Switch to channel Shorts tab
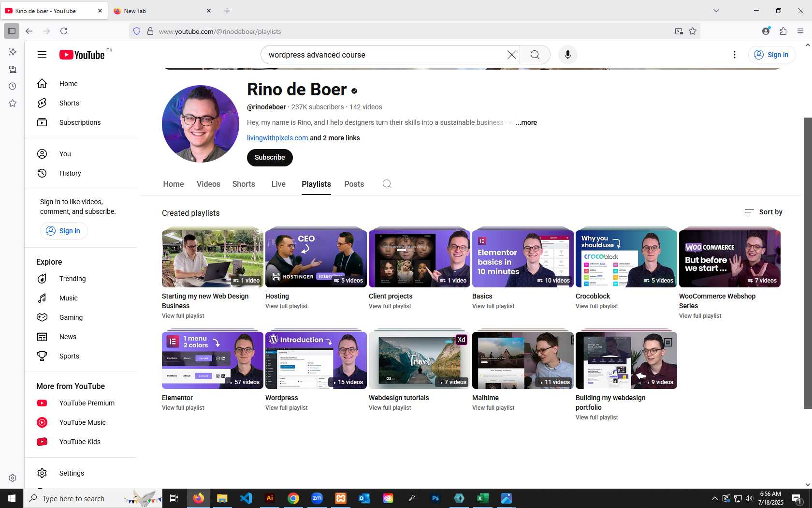 (x=244, y=184)
